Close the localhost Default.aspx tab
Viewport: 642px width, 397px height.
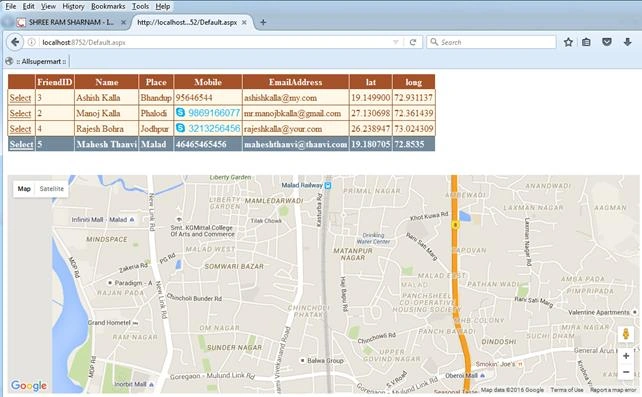pos(244,23)
